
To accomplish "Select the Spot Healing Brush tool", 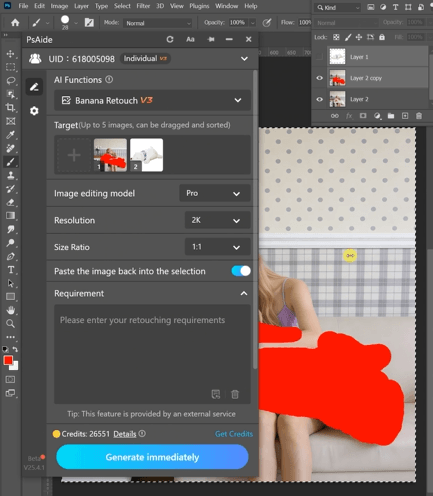I will (10, 148).
